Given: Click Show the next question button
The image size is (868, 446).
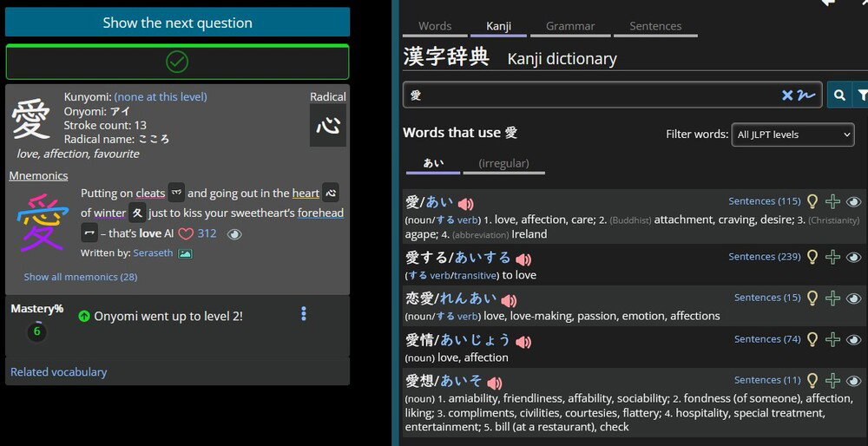Looking at the screenshot, I should coord(177,23).
